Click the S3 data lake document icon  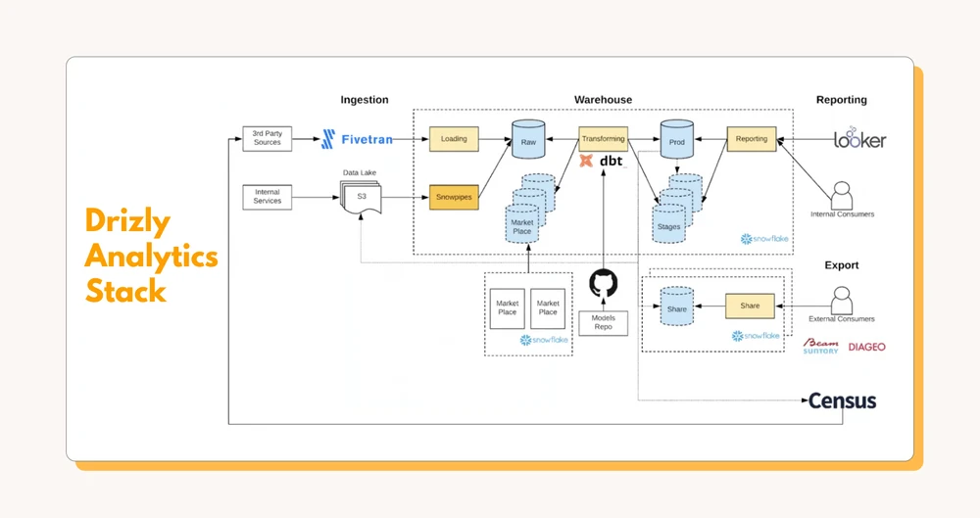tap(361, 198)
